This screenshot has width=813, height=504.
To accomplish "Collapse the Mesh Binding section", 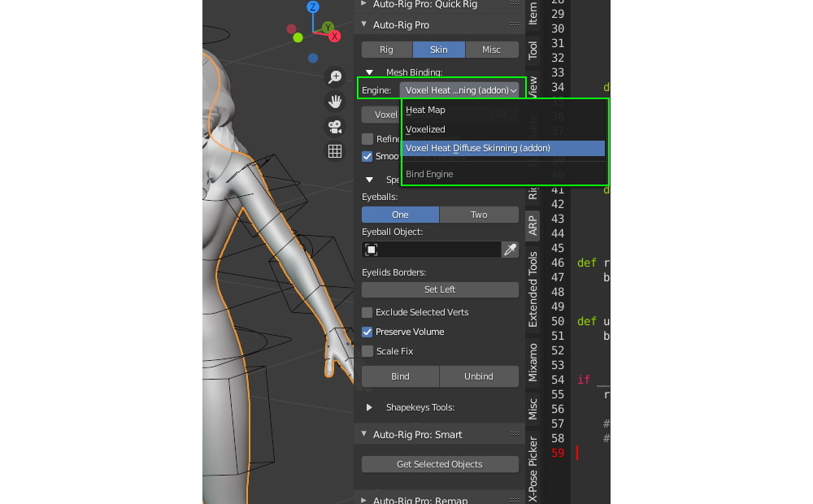I will 369,72.
